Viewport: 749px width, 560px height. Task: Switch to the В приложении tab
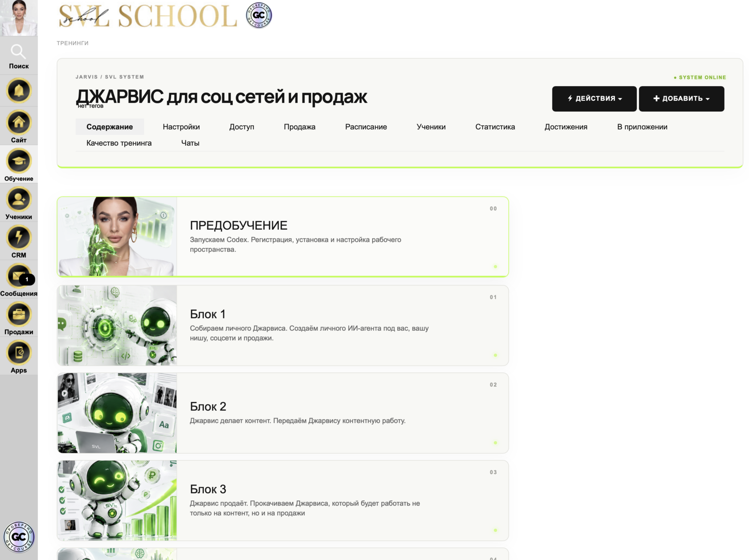pyautogui.click(x=642, y=127)
